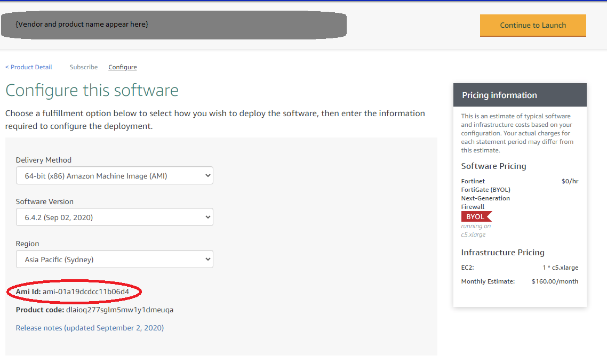Viewport: 607px width, 364px height.
Task: Select the Configure breadcrumb step
Action: click(123, 67)
